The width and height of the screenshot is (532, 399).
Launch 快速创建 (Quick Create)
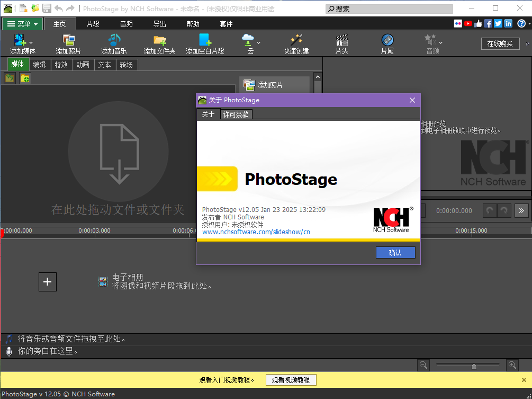tap(295, 43)
